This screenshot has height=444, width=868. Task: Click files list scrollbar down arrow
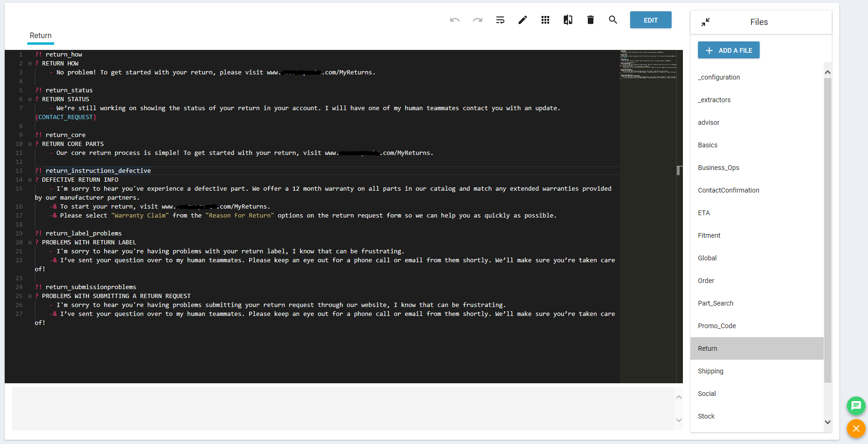coord(827,422)
